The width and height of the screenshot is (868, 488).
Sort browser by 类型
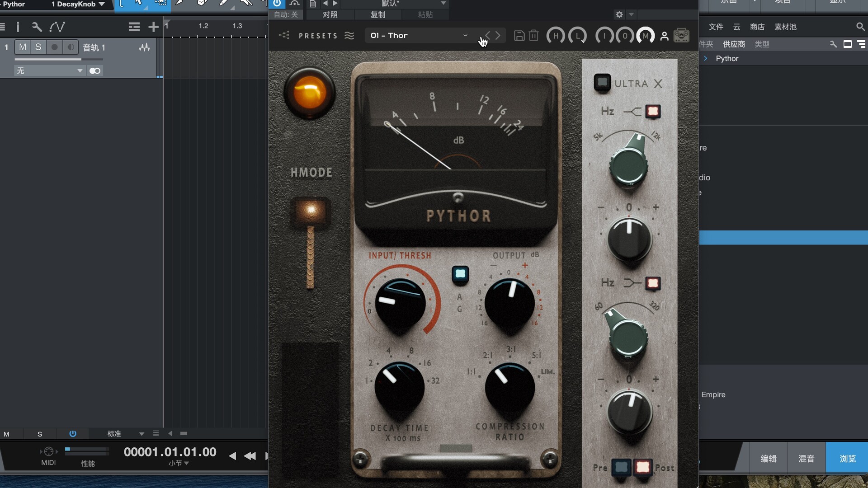[x=762, y=44]
